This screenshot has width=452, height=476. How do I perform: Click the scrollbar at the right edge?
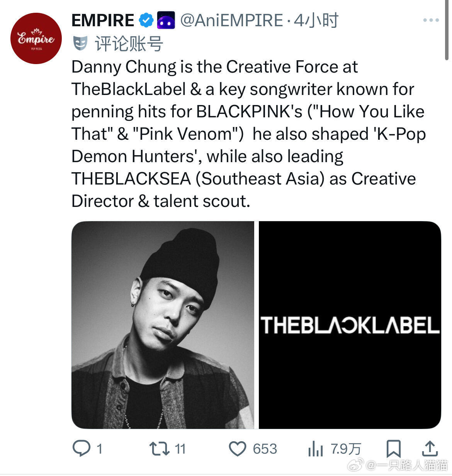(x=447, y=31)
